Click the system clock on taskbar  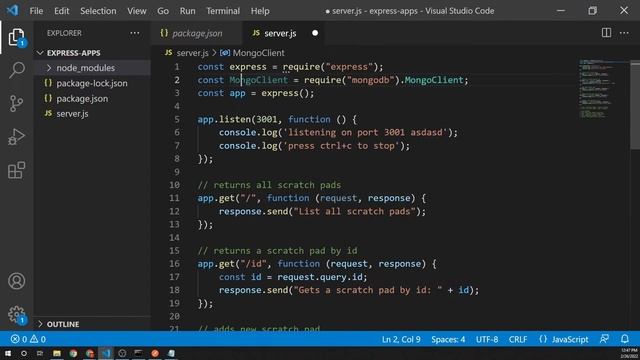pos(629,353)
